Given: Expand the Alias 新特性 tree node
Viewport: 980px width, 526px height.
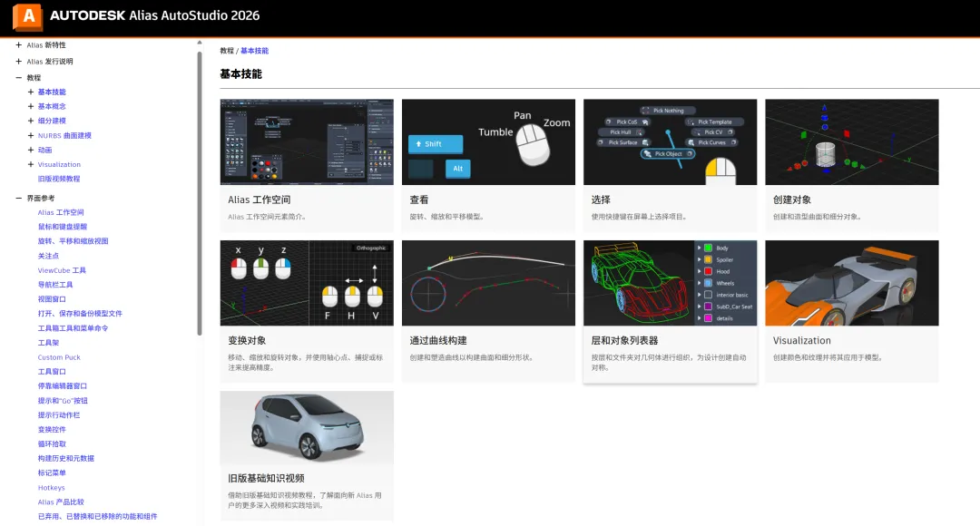Looking at the screenshot, I should pyautogui.click(x=19, y=45).
